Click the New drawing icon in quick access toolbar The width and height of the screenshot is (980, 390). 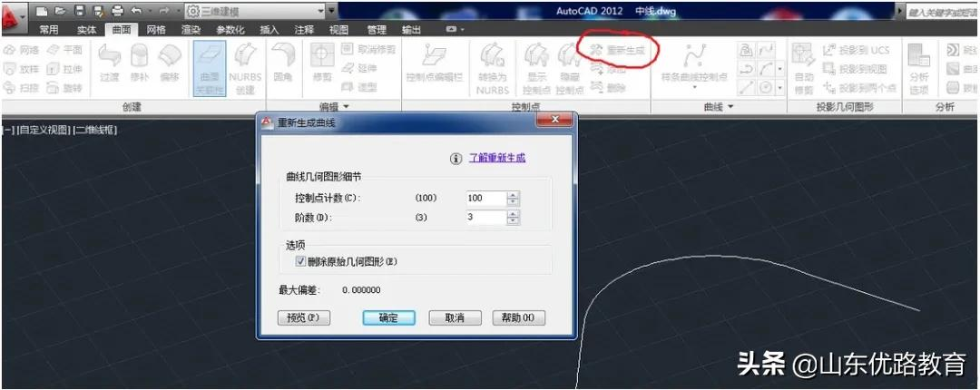(x=41, y=11)
